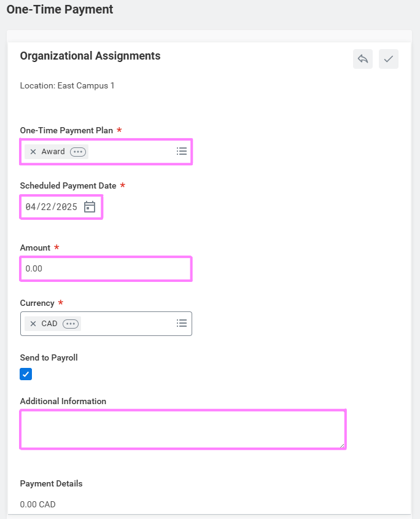Select the month in Scheduled Payment Date

[x=30, y=207]
